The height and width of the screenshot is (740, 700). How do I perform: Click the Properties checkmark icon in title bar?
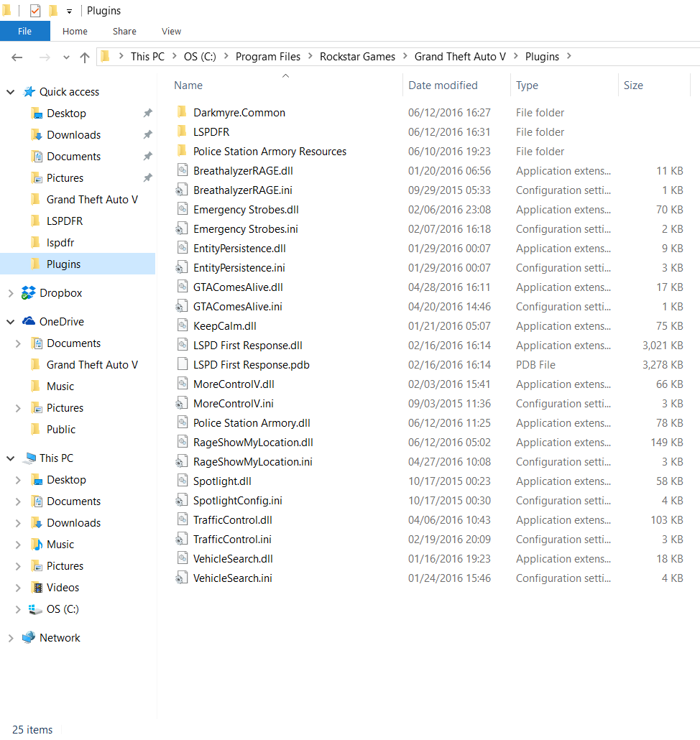(34, 11)
